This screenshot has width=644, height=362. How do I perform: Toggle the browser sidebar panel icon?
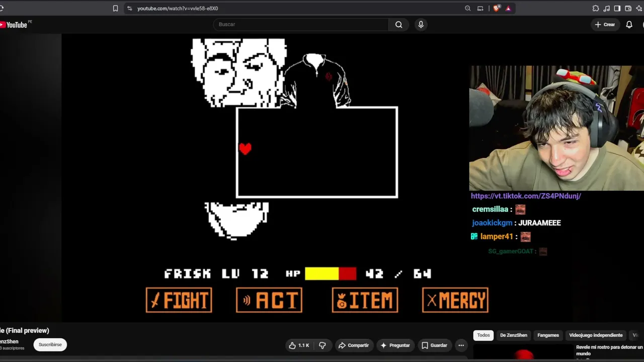tap(617, 9)
